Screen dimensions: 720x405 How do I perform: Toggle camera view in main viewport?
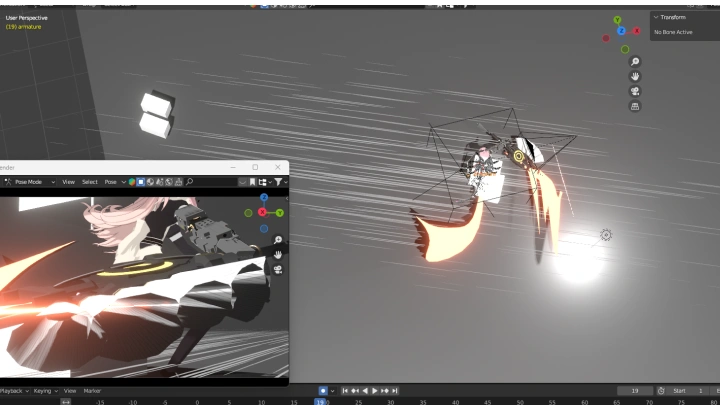635,91
